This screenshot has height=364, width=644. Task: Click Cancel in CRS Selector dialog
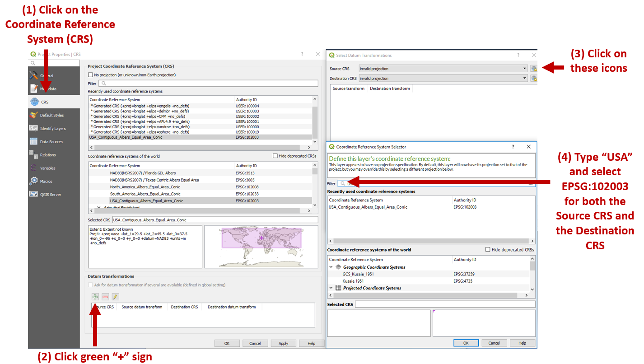[494, 343]
